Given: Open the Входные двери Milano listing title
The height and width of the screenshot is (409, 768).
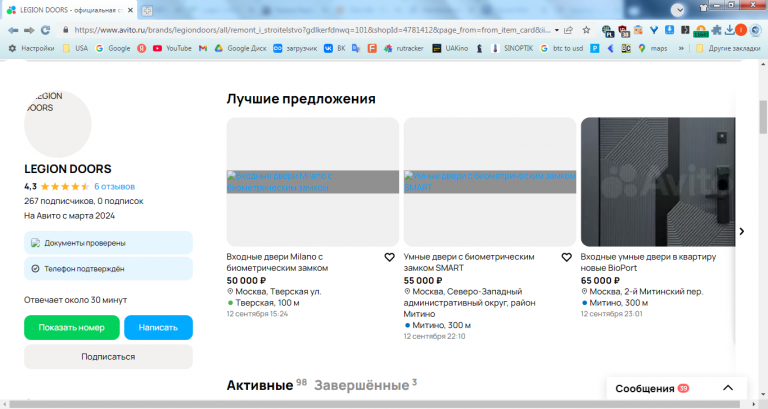Looking at the screenshot, I should tap(277, 263).
